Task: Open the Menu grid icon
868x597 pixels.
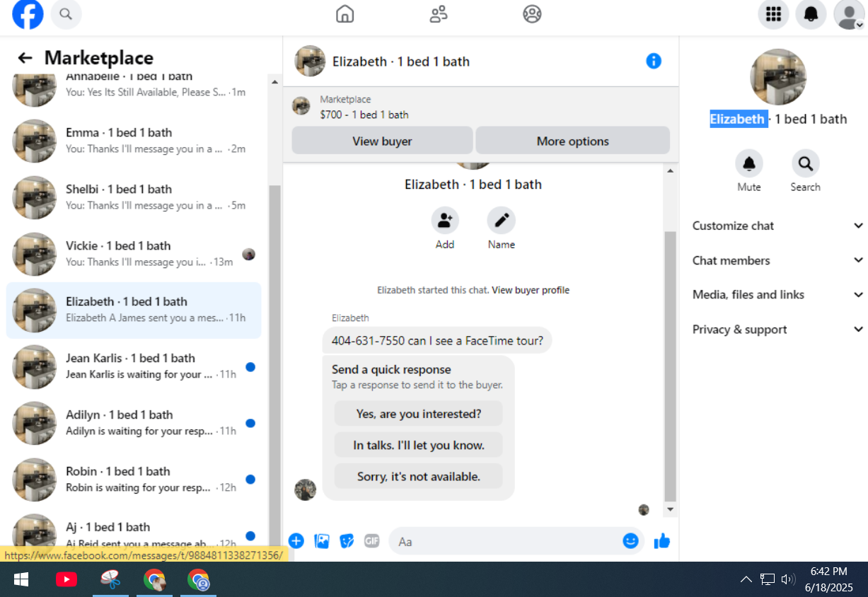Action: [773, 14]
